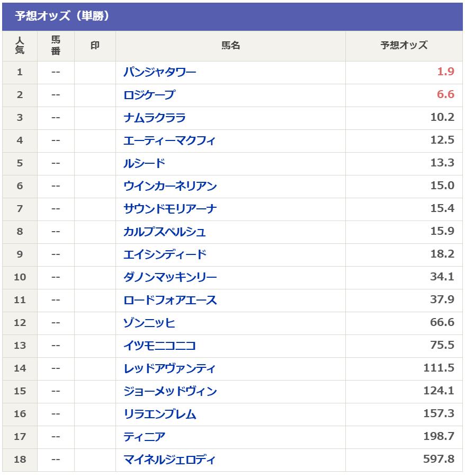Viewport: 465px width, 476px height.
Task: Open the ゾンニッヒ horse page
Action: click(x=149, y=323)
